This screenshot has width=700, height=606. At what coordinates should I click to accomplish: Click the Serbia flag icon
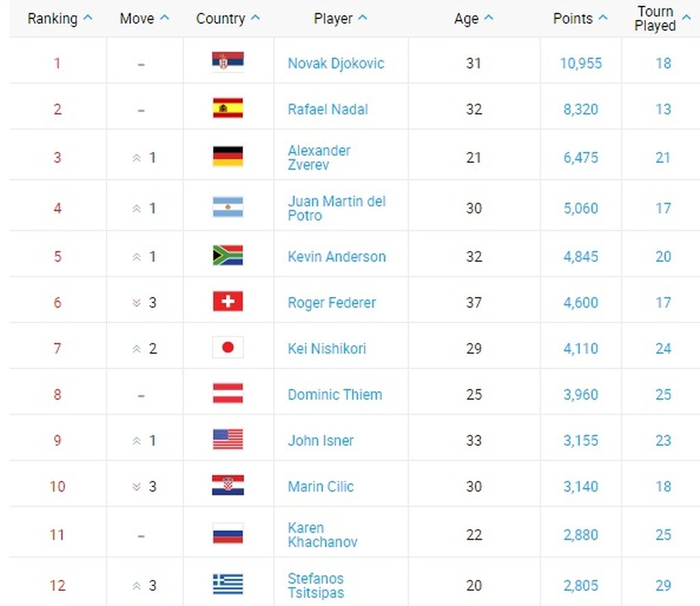pyautogui.click(x=228, y=63)
